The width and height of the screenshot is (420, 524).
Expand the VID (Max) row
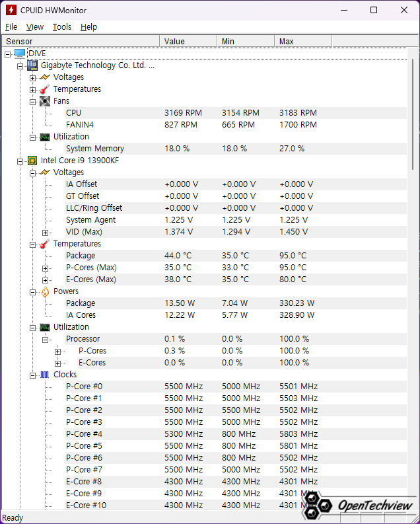(45, 233)
